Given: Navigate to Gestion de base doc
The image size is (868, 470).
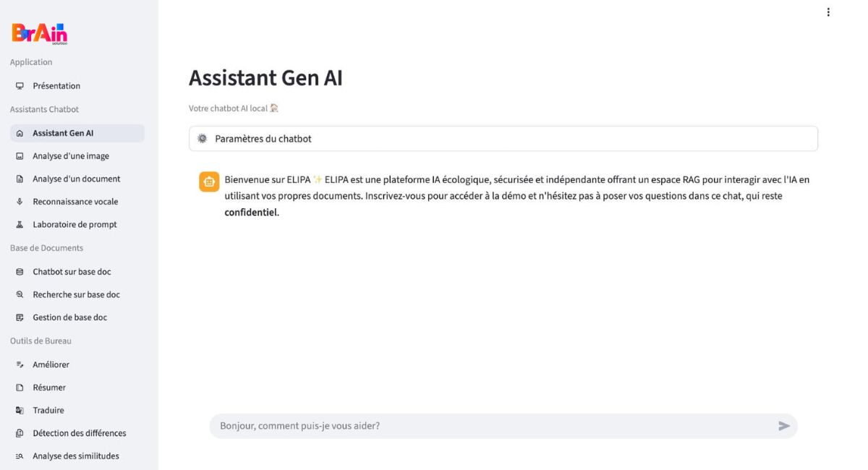Looking at the screenshot, I should pyautogui.click(x=69, y=317).
